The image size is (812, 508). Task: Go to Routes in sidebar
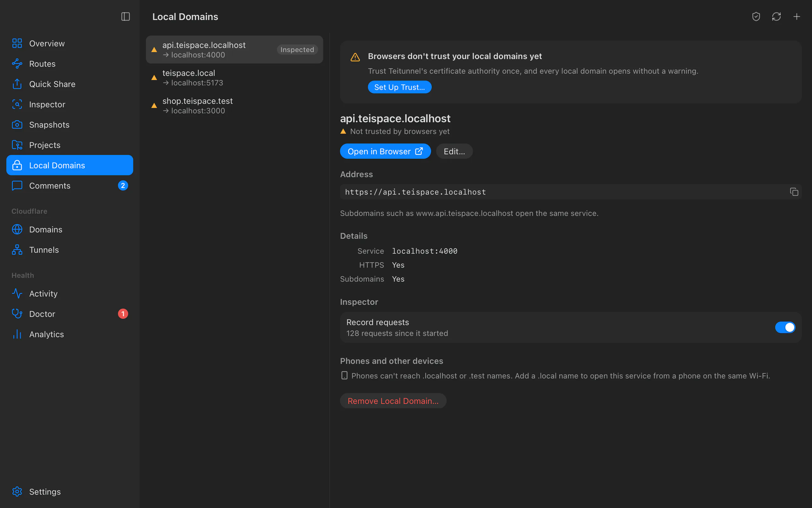70,63
